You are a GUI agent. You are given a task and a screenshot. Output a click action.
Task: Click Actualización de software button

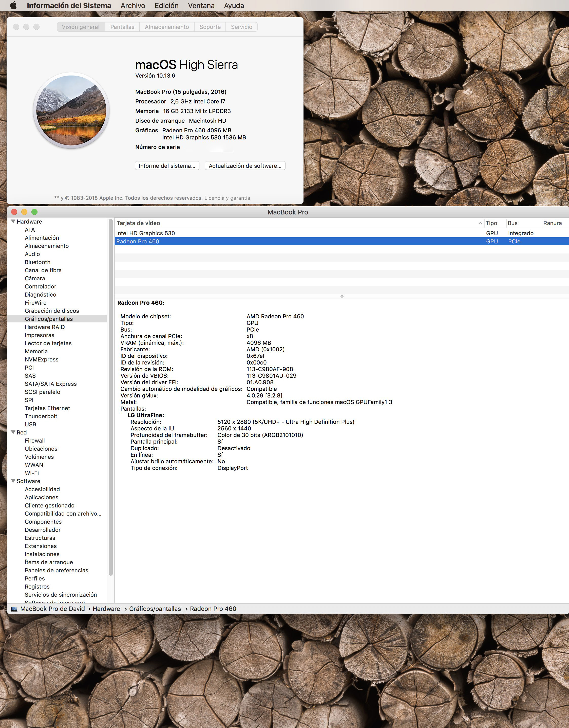point(245,166)
